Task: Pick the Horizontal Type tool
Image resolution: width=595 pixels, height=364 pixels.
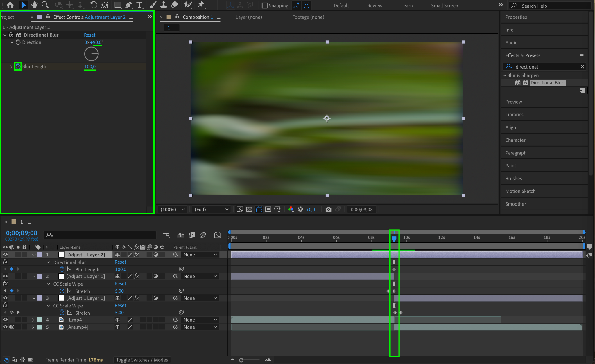Action: coord(139,5)
